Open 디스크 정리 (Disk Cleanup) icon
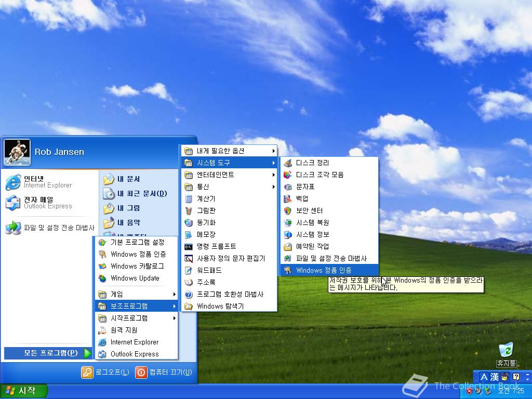Image resolution: width=532 pixels, height=399 pixels. click(288, 163)
